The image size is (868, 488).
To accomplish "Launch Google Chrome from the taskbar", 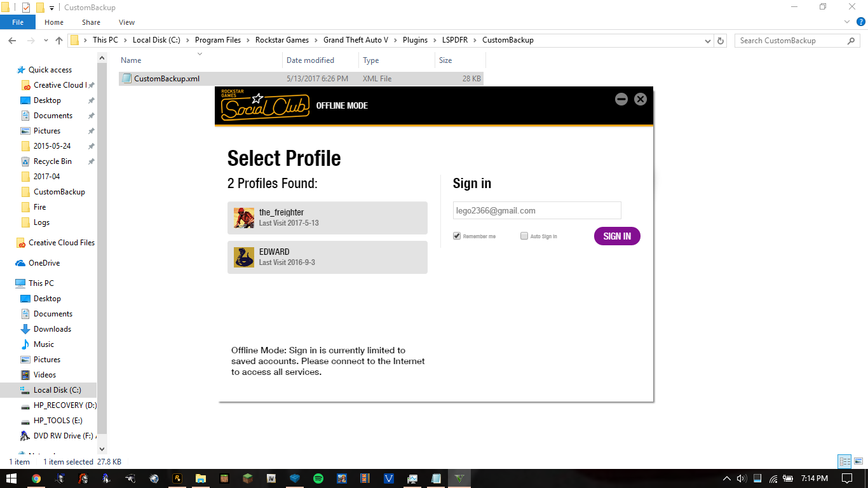I will point(36,478).
